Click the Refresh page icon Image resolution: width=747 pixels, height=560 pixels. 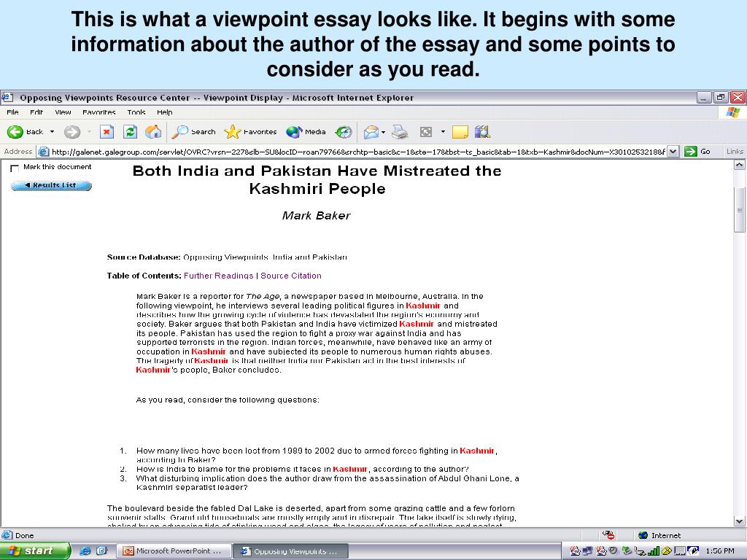click(x=130, y=132)
